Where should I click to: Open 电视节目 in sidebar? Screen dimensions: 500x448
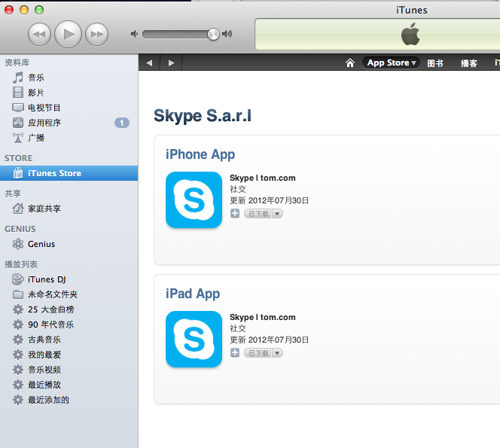[x=69, y=108]
